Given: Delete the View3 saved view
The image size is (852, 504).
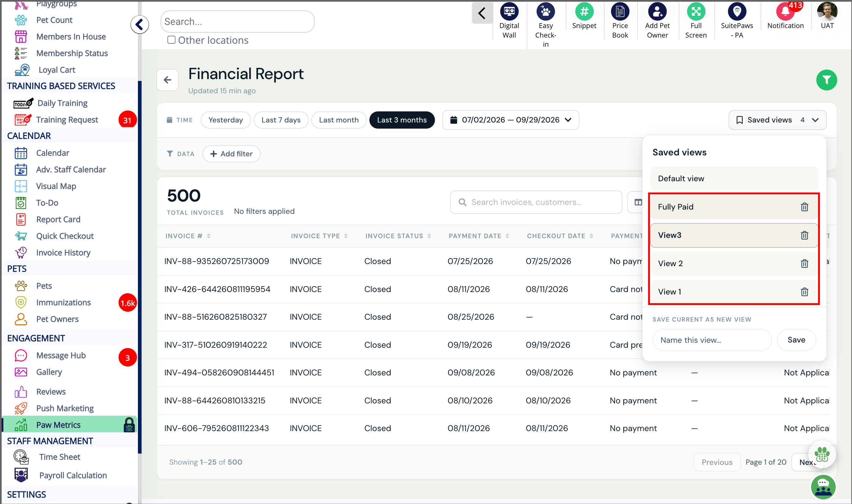Looking at the screenshot, I should [x=804, y=235].
